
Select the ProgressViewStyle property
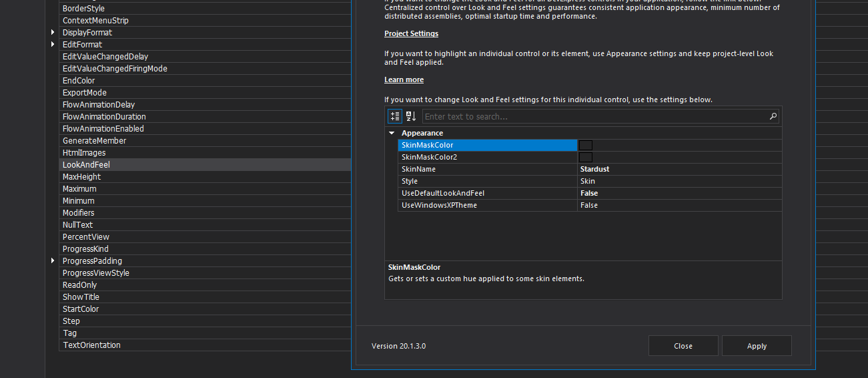(x=96, y=273)
